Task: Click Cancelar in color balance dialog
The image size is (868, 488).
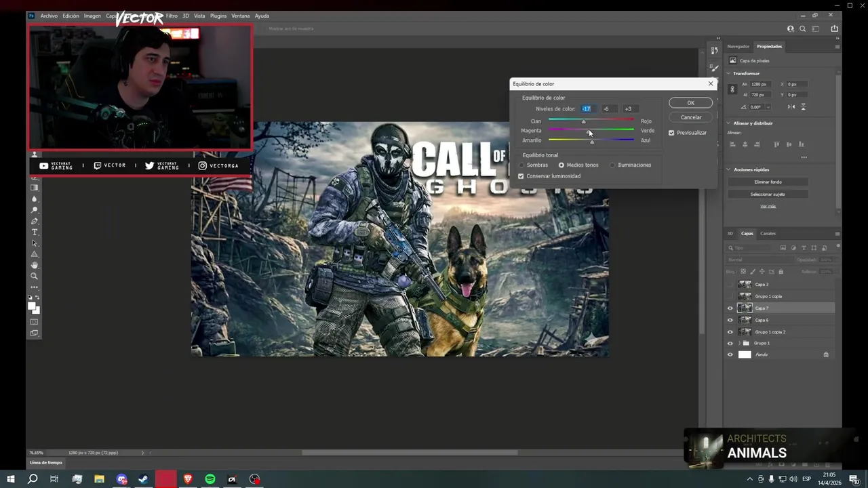Action: click(691, 117)
